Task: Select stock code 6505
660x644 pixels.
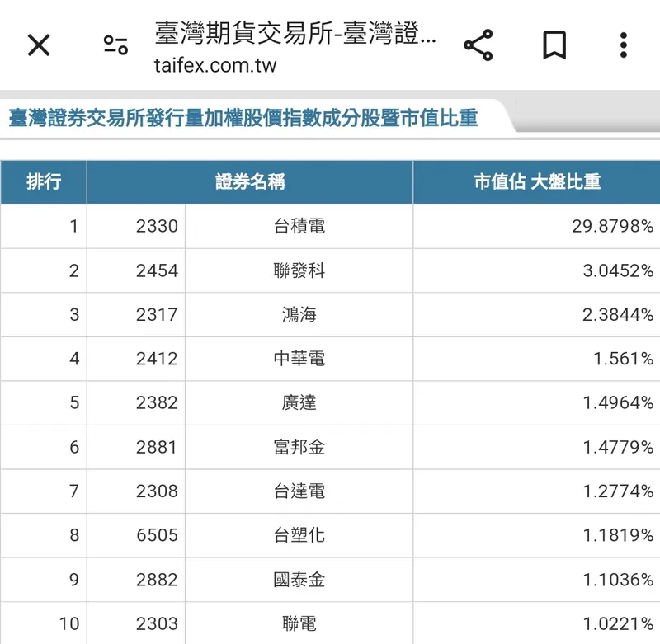Action: tap(157, 535)
